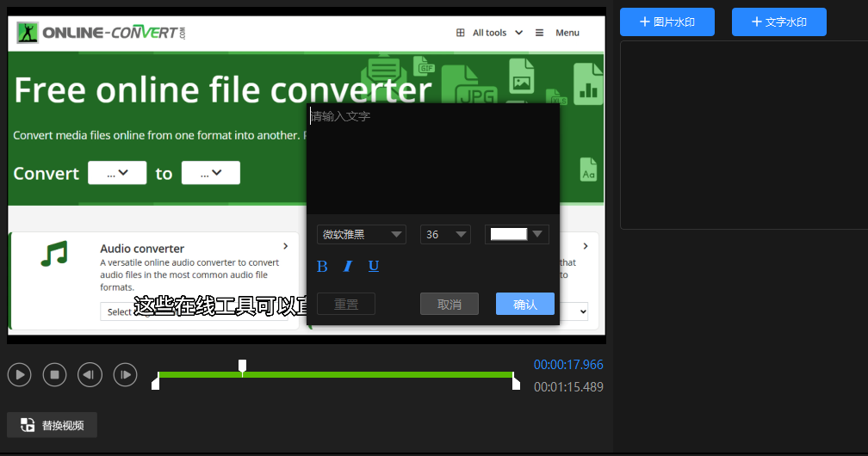
Task: Step forward one frame
Action: [125, 374]
